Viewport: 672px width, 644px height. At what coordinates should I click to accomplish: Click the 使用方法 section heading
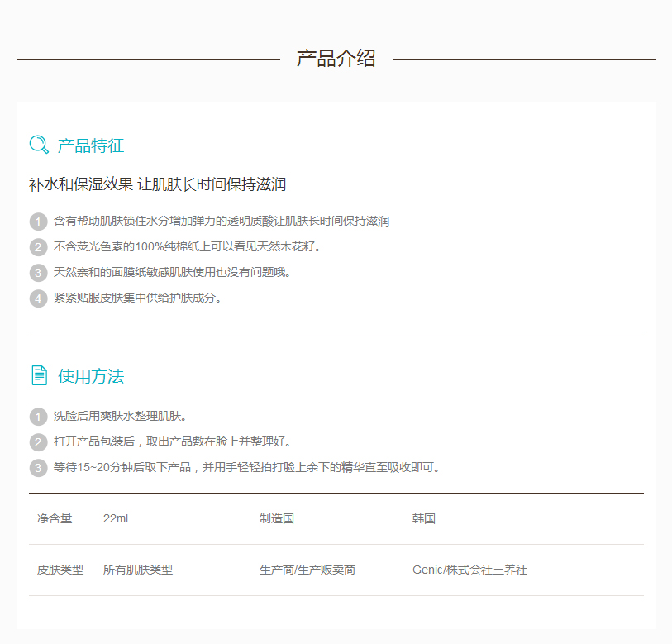click(x=91, y=376)
